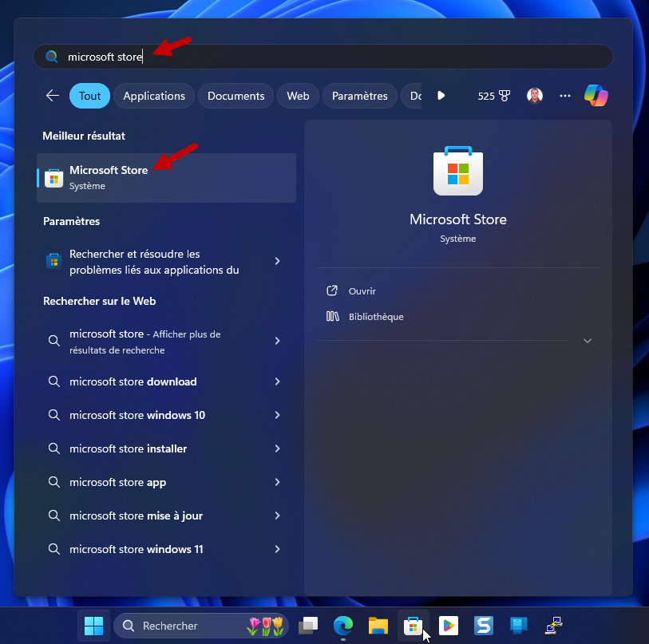Viewport: 649px width, 644px height.
Task: Switch to the Applications filter tab
Action: [x=154, y=96]
